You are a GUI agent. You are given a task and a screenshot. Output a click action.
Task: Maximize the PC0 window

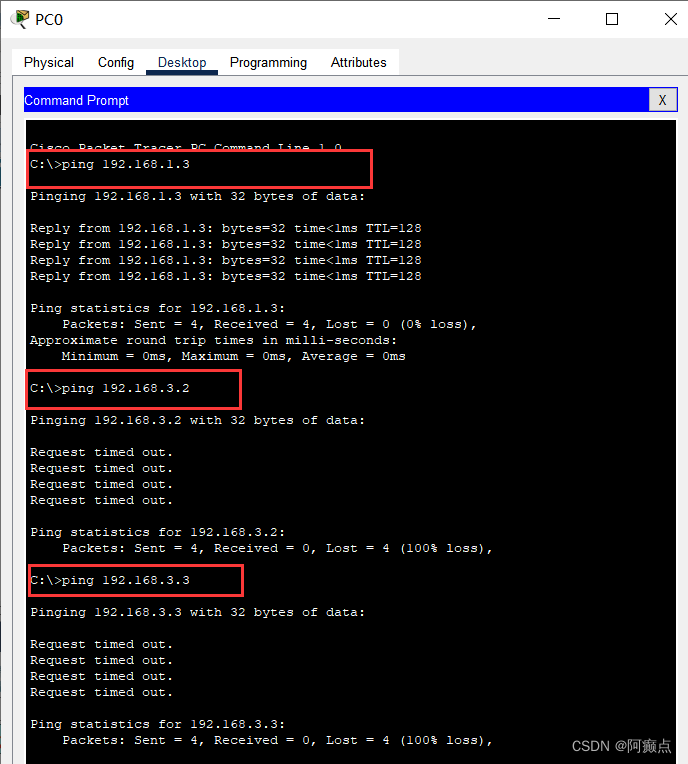(612, 19)
